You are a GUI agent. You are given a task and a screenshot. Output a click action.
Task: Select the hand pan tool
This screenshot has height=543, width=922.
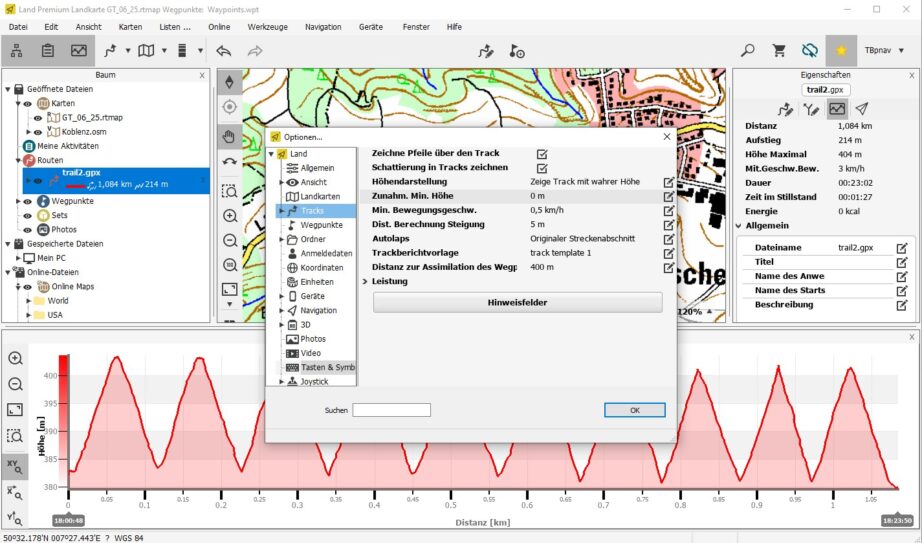click(x=229, y=136)
